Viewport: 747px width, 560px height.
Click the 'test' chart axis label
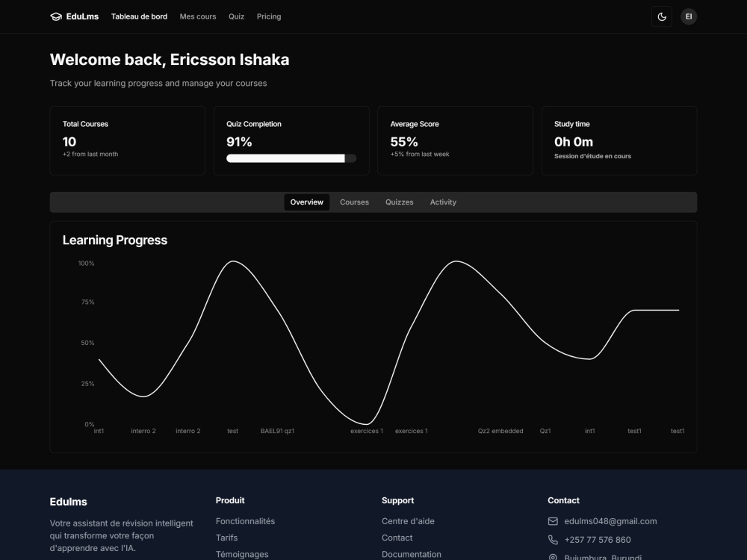(232, 431)
